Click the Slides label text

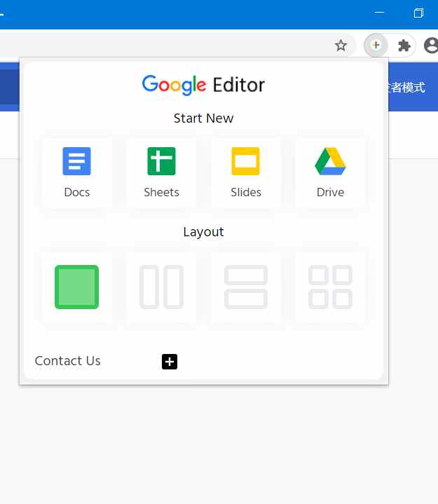(246, 192)
